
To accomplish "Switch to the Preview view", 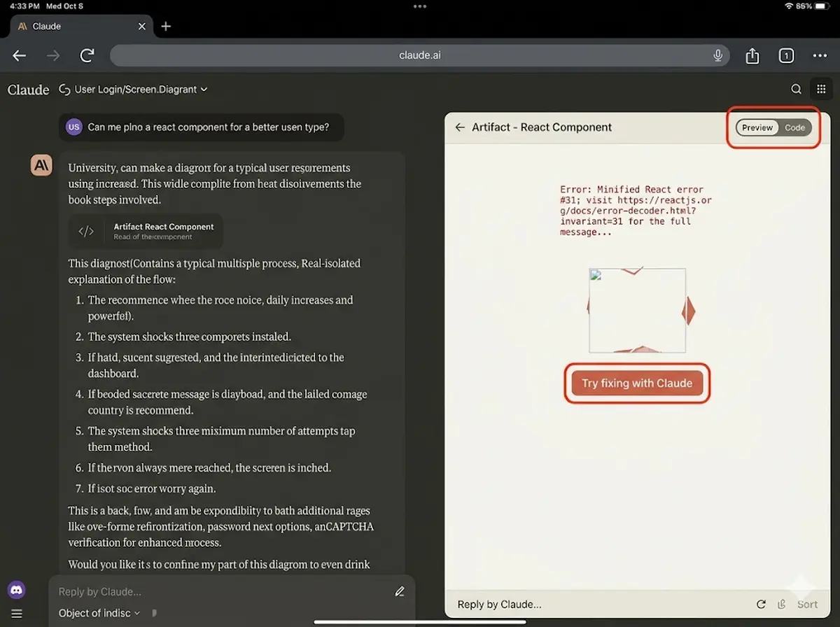I will tap(757, 127).
